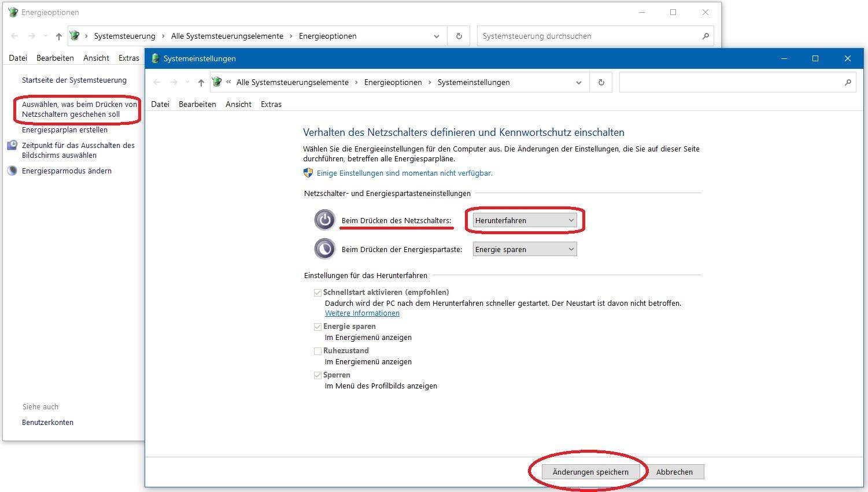Click the Energiesparmodus ändern battery icon in sidebar
This screenshot has height=492, width=868.
click(x=12, y=170)
